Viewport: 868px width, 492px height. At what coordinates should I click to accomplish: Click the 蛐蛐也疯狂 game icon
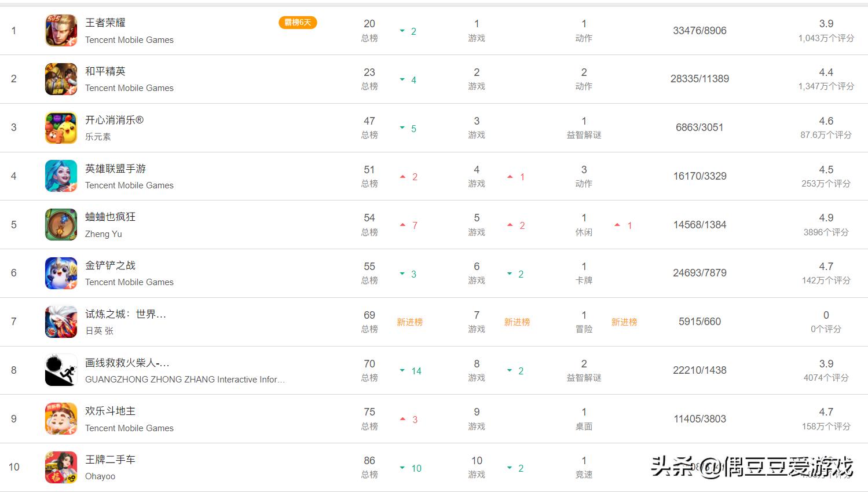pos(61,225)
